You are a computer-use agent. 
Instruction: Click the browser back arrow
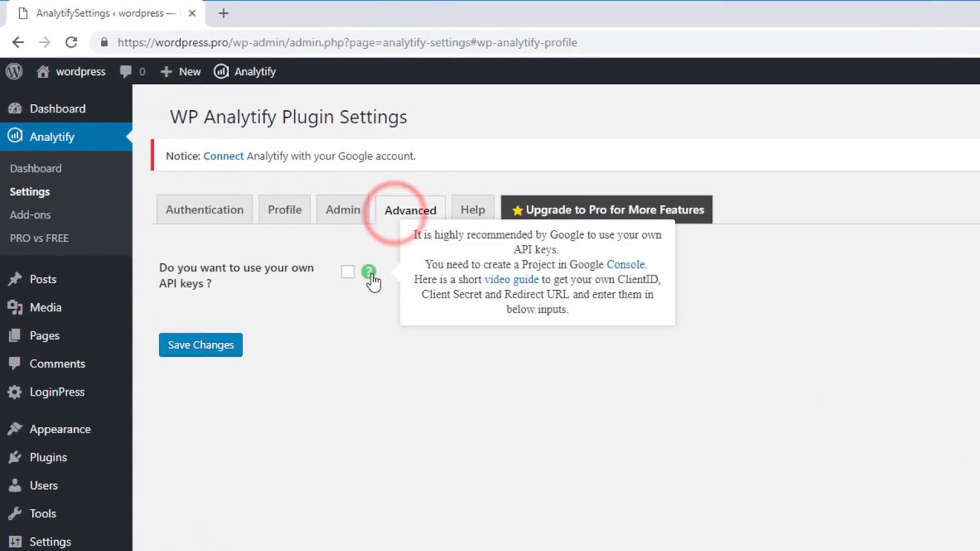click(18, 42)
